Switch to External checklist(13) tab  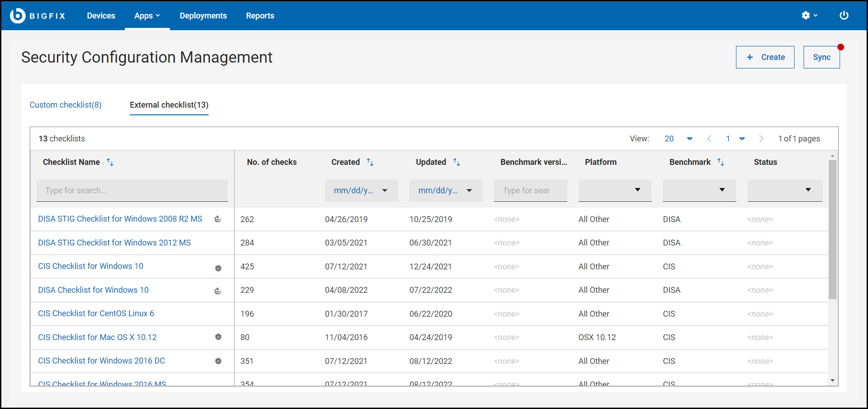[x=169, y=105]
